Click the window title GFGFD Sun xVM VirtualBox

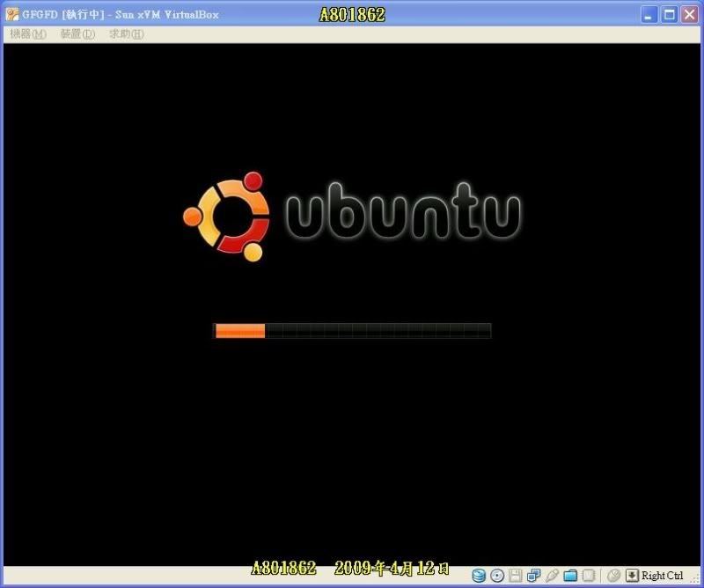pos(121,14)
